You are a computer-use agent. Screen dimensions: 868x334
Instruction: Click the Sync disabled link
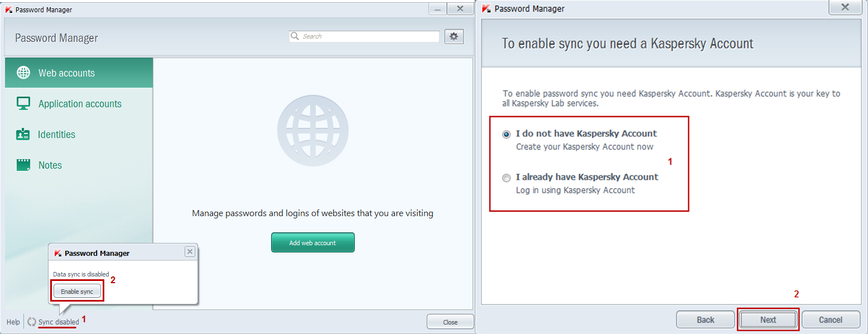point(59,322)
